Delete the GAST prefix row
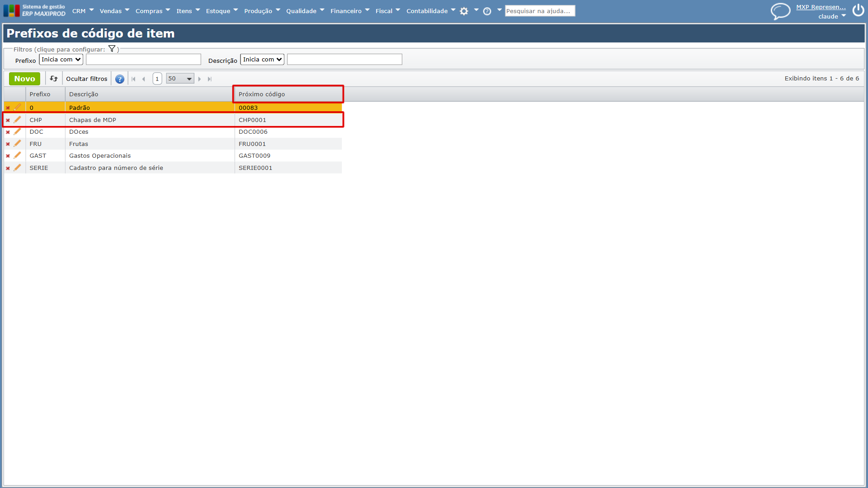 point(8,156)
